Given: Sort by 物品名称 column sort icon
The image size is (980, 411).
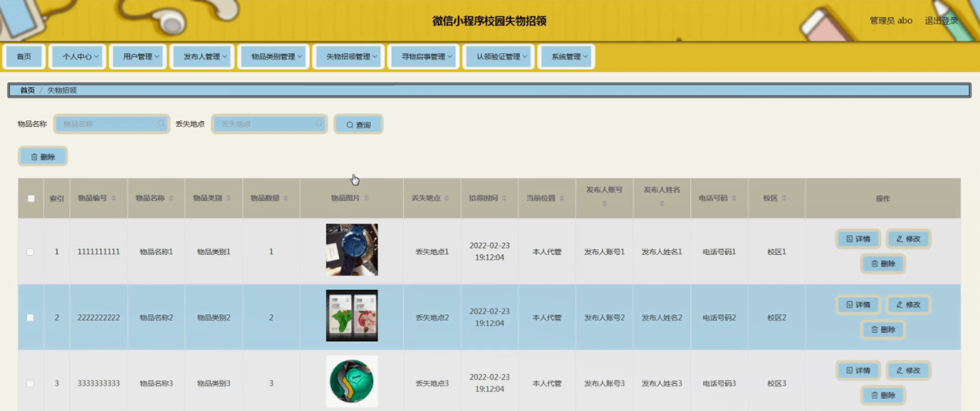Looking at the screenshot, I should click(x=171, y=199).
